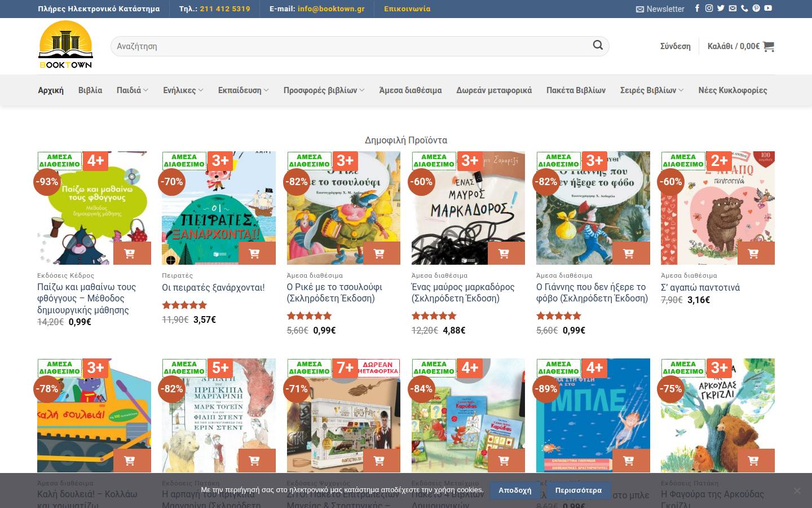Add the 'Πρίγκιπα Μαργαρίνη' book to cart

(257, 461)
